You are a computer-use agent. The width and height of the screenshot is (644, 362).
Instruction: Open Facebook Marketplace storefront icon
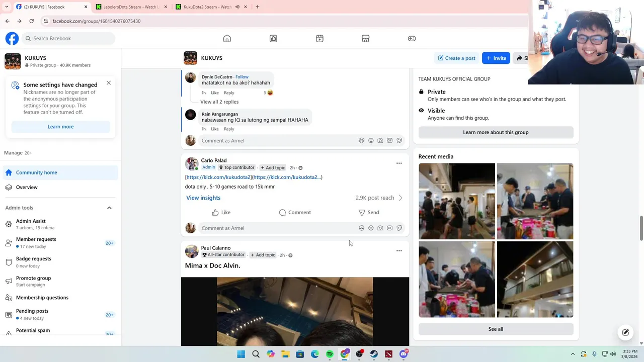[366, 39]
